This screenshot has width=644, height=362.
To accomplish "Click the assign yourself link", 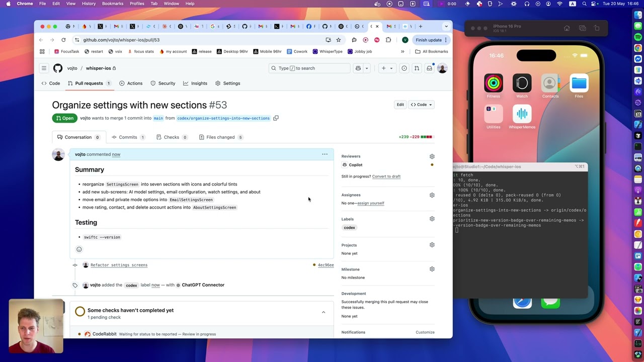I will (x=371, y=203).
